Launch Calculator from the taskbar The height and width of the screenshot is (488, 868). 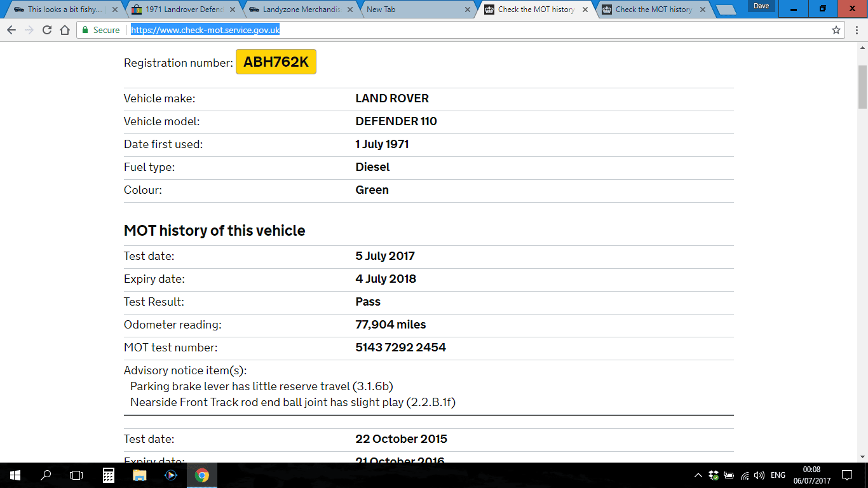click(x=109, y=475)
